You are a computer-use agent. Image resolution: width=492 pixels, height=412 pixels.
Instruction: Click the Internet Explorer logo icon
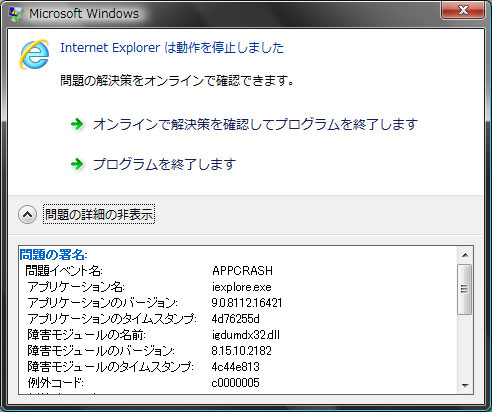click(35, 54)
